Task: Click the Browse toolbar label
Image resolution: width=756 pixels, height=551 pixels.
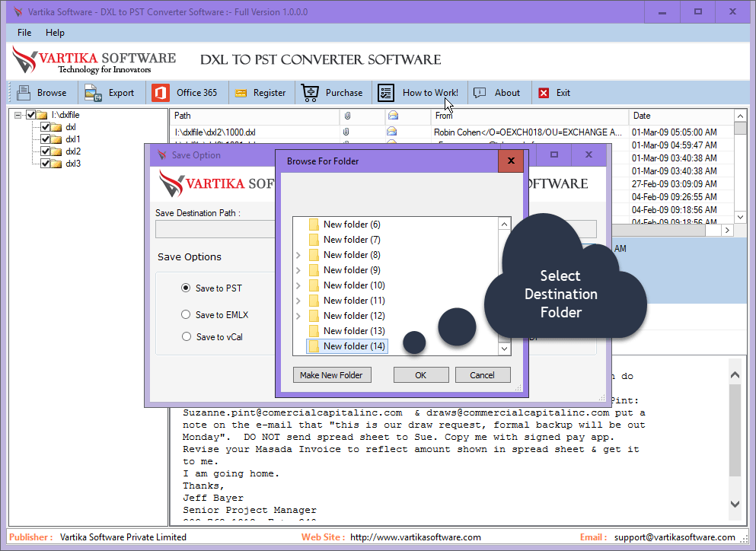Action: [x=52, y=93]
